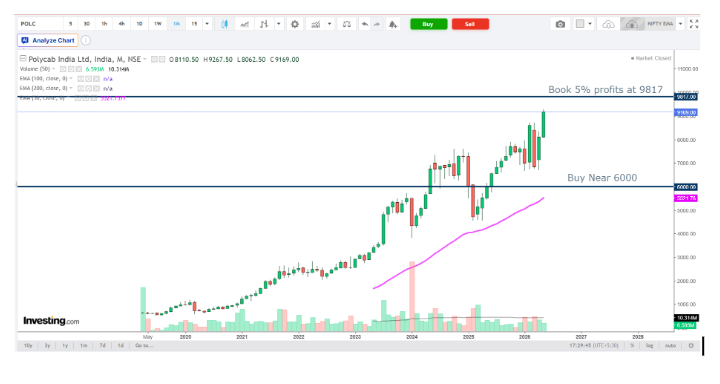720x384 pixels.
Task: Create an alert with bell icon
Action: point(393,24)
